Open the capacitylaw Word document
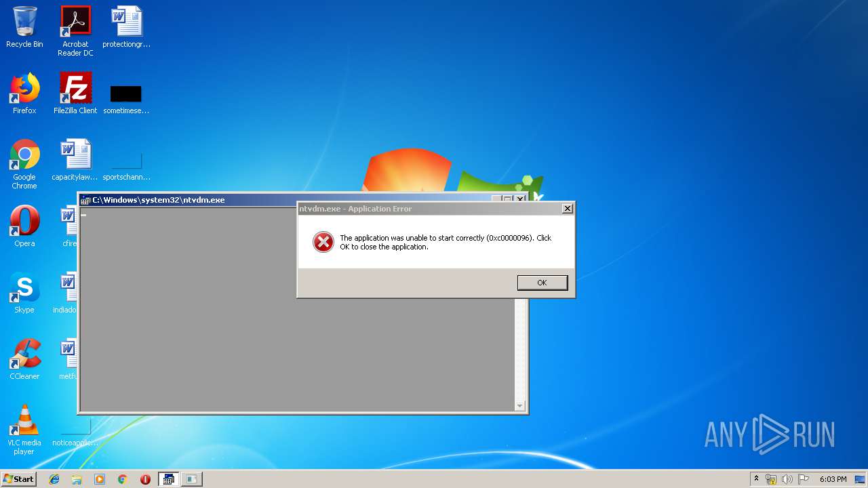The height and width of the screenshot is (488, 868). point(75,161)
